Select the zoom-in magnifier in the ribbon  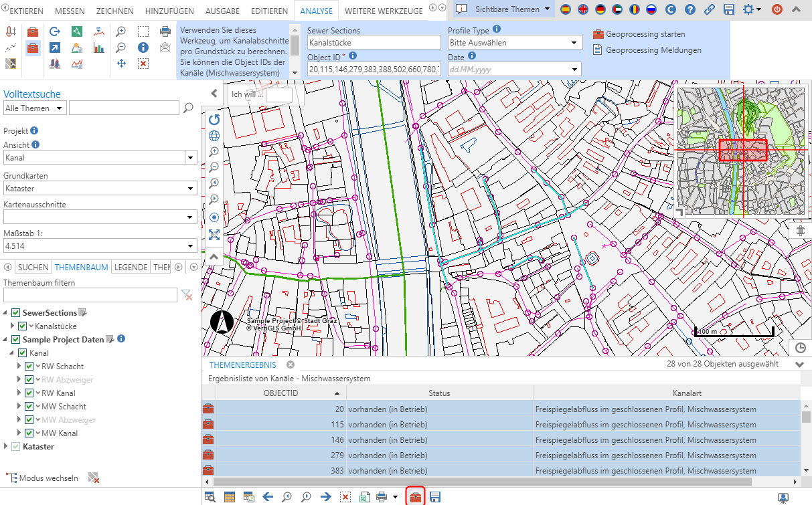tap(121, 31)
